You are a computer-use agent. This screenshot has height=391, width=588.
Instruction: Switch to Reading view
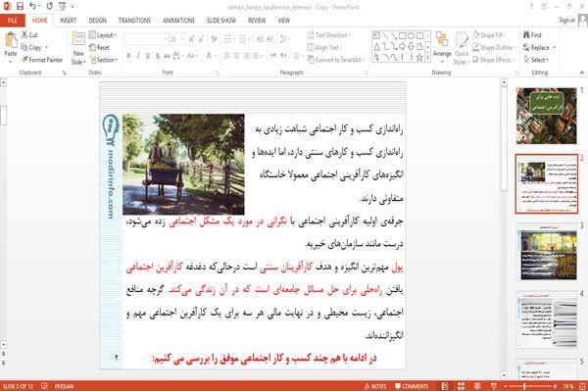(x=477, y=386)
